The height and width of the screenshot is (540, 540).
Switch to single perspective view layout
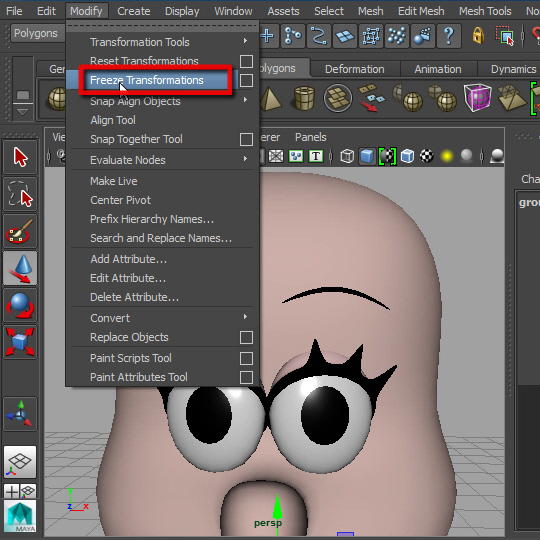pos(20,462)
